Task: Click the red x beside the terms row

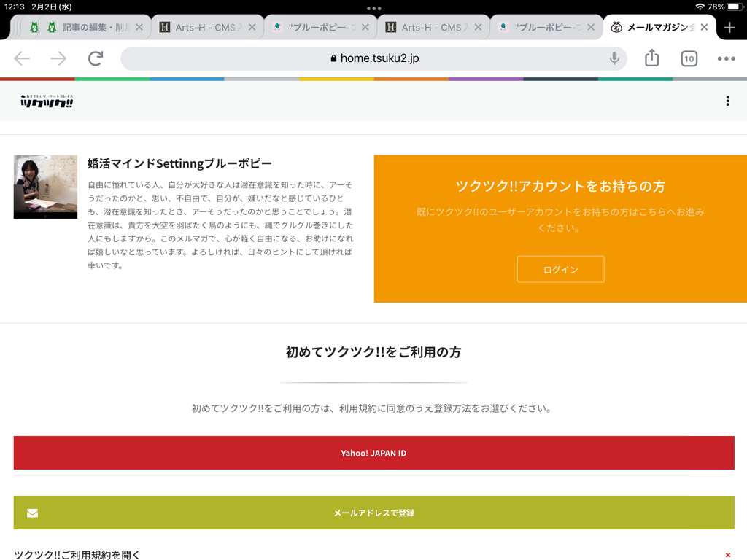Action: point(727,555)
